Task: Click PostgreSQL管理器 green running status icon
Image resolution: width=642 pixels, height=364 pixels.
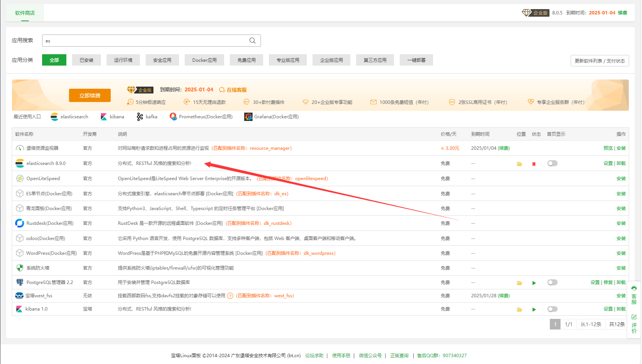Action: point(534,283)
